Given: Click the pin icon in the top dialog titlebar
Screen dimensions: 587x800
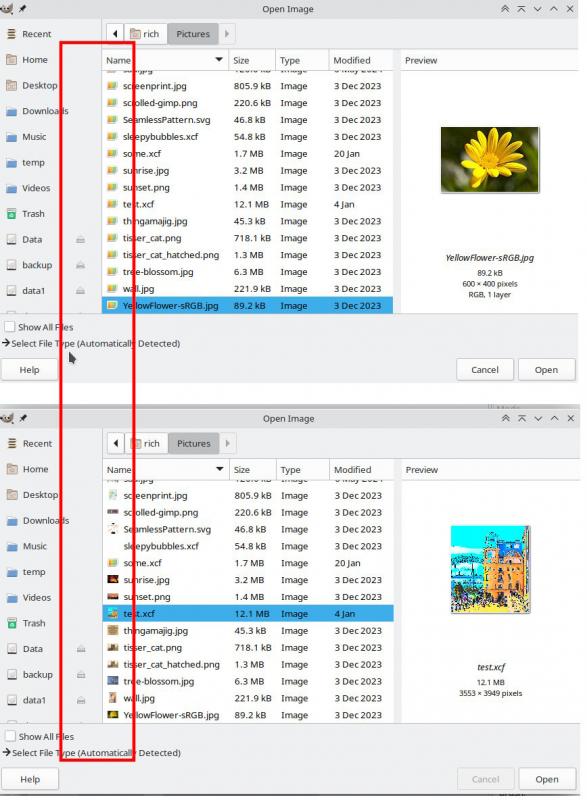Looking at the screenshot, I should 23,9.
